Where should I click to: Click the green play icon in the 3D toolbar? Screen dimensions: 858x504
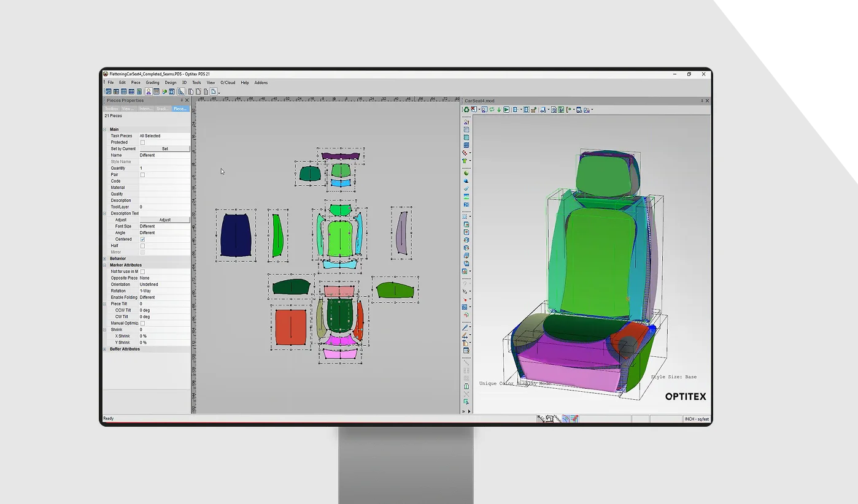tap(506, 110)
